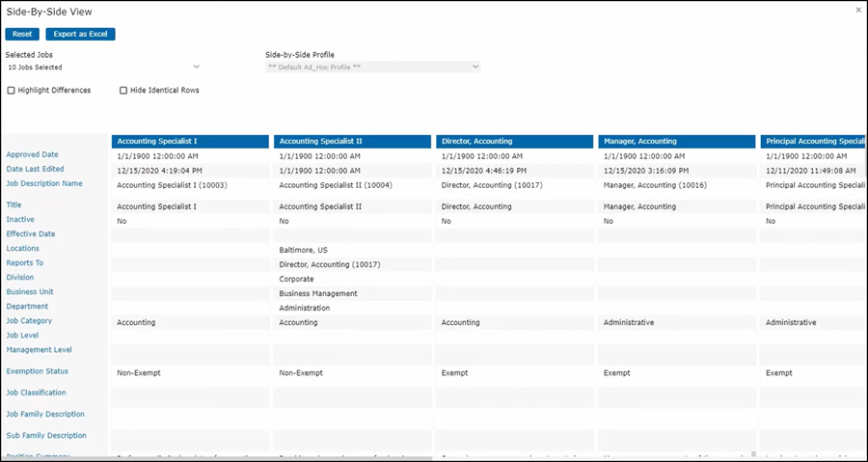Enable the Highlight Differences checkbox
This screenshot has width=868, height=462.
tap(12, 91)
